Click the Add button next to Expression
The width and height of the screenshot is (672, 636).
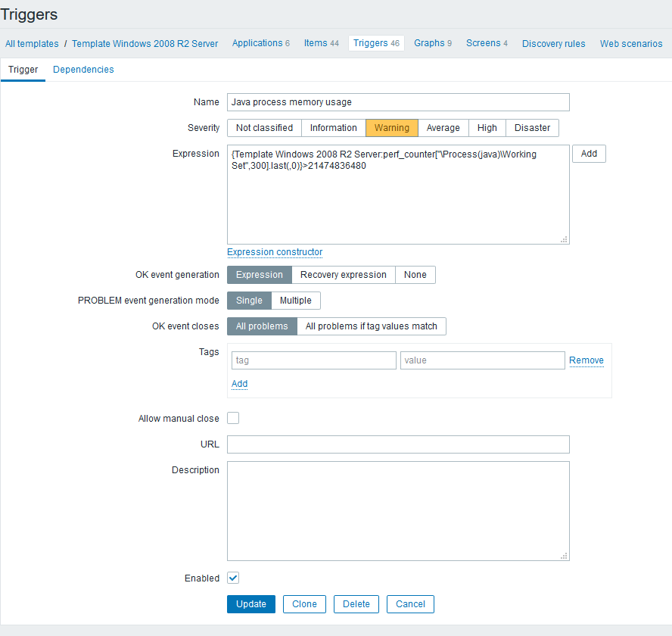(589, 154)
